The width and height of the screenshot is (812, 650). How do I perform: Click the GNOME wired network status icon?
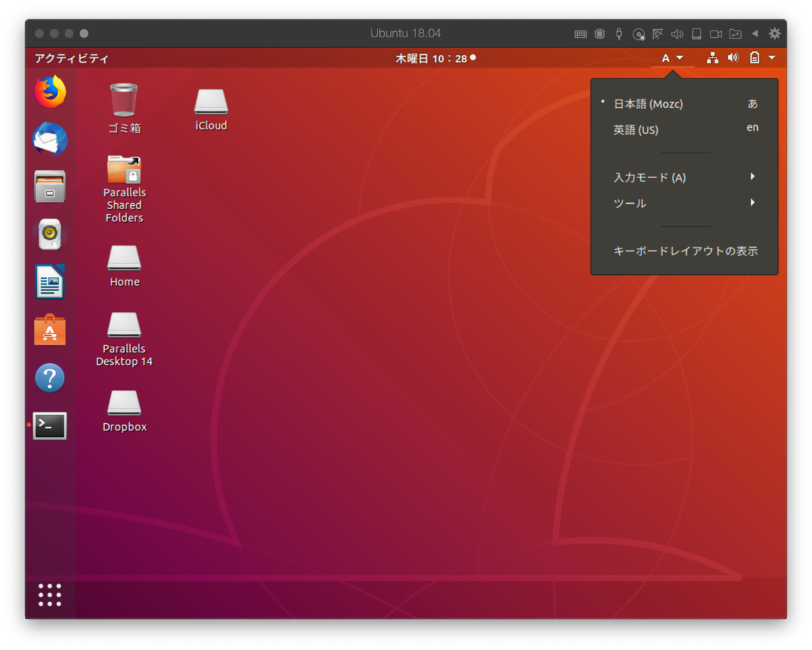click(713, 58)
